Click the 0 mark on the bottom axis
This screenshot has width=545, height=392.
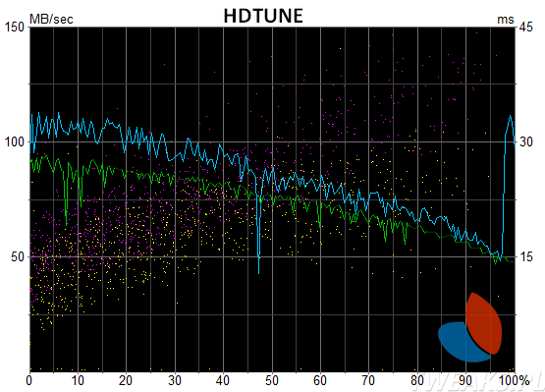[x=29, y=380]
